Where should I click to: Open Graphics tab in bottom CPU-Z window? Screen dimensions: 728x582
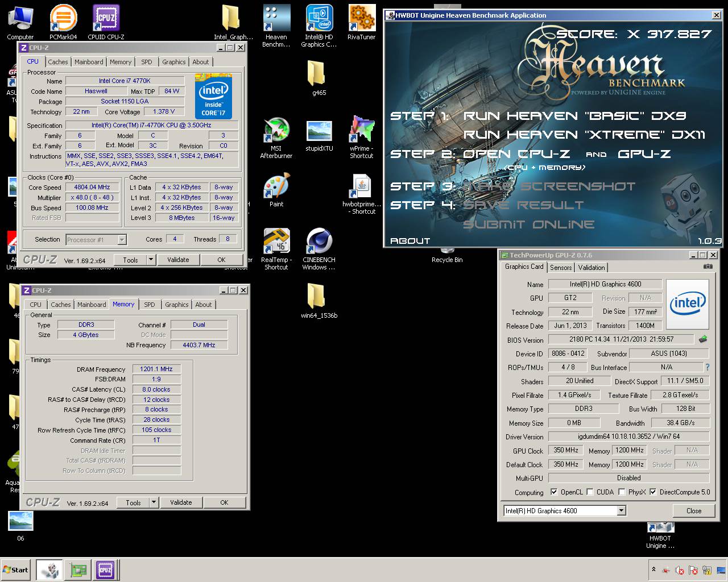coord(177,305)
